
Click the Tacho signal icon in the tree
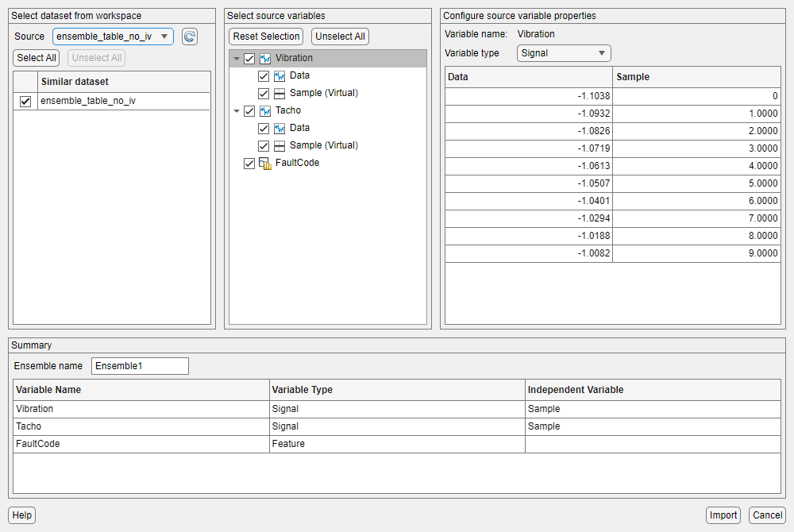pos(265,110)
